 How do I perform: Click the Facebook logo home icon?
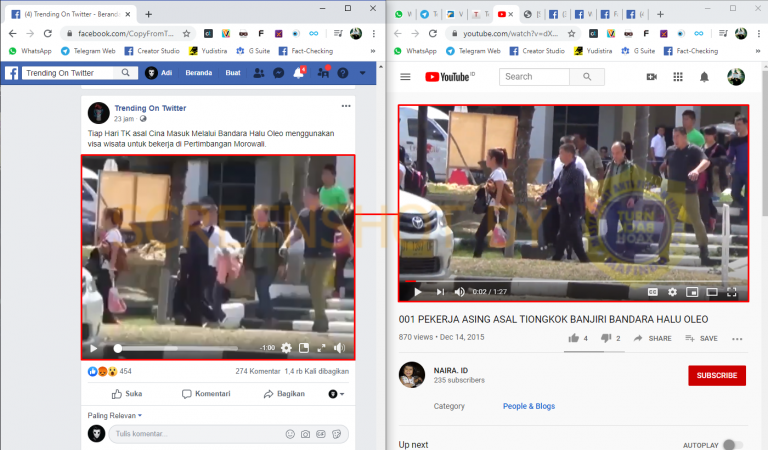coord(12,73)
